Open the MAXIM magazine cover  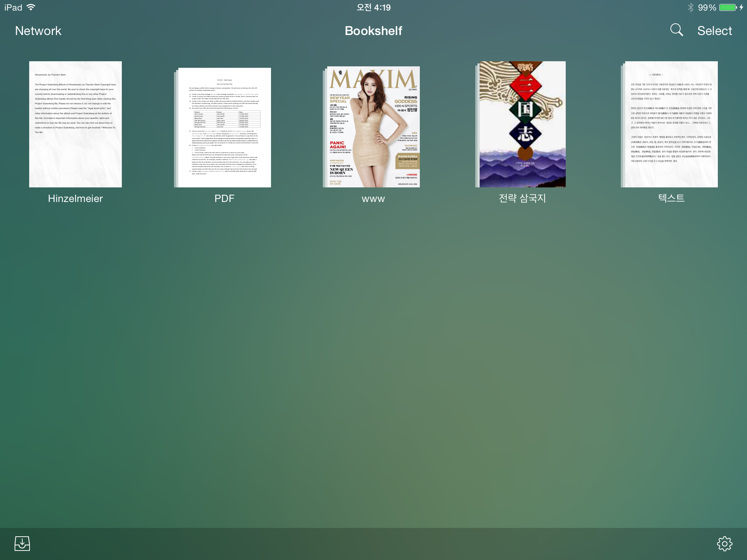tap(373, 127)
